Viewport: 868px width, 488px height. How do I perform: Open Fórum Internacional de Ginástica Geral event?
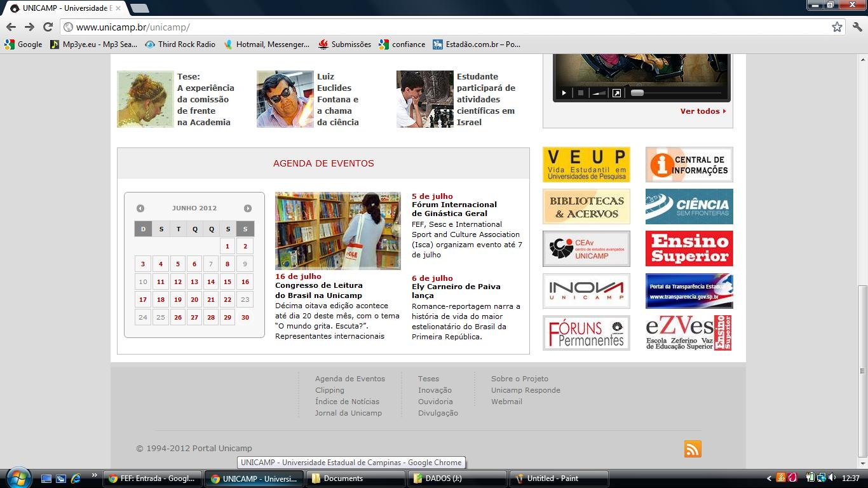[454, 209]
